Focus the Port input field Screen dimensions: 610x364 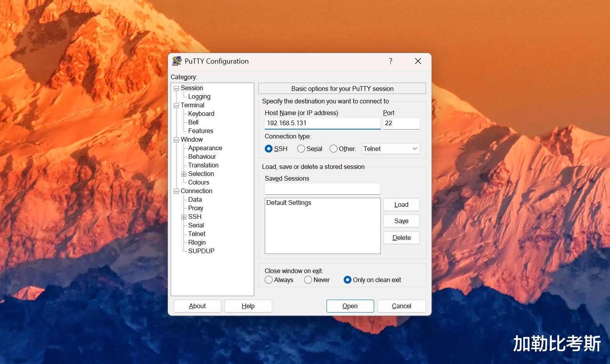pos(401,123)
